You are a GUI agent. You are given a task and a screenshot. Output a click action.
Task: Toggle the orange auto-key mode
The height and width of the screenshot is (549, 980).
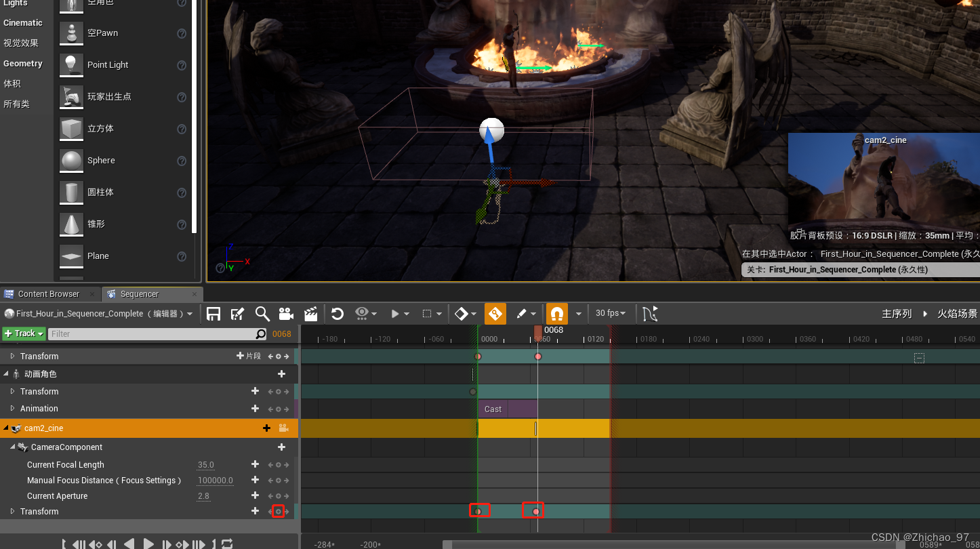tap(495, 313)
